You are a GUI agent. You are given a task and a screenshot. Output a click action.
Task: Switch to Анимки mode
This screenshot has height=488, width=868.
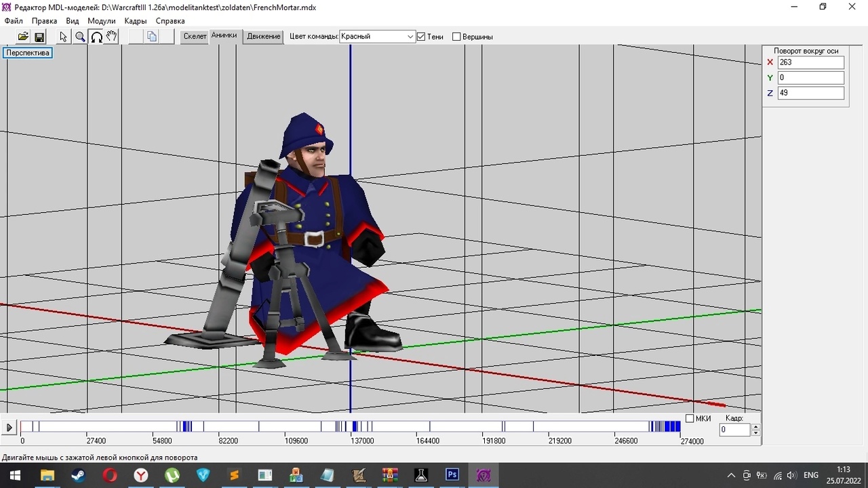tap(224, 35)
